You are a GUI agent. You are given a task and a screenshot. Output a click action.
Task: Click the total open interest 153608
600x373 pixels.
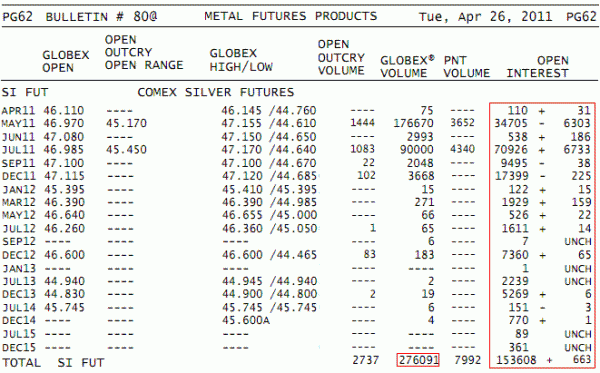[516, 360]
